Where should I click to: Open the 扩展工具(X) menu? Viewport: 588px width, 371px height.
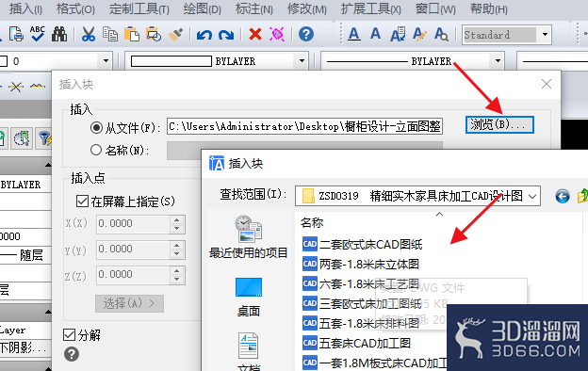click(371, 8)
